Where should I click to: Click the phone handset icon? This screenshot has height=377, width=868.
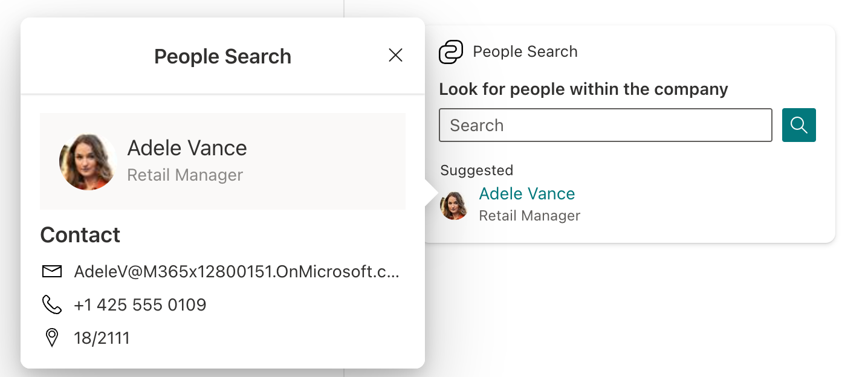[x=52, y=304]
